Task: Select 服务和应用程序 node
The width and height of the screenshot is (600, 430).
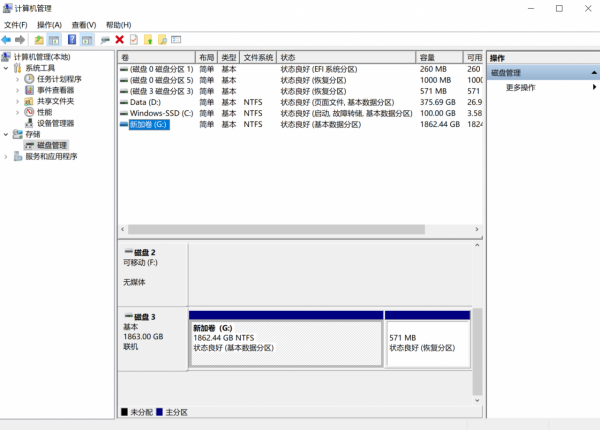Action: pyautogui.click(x=51, y=156)
